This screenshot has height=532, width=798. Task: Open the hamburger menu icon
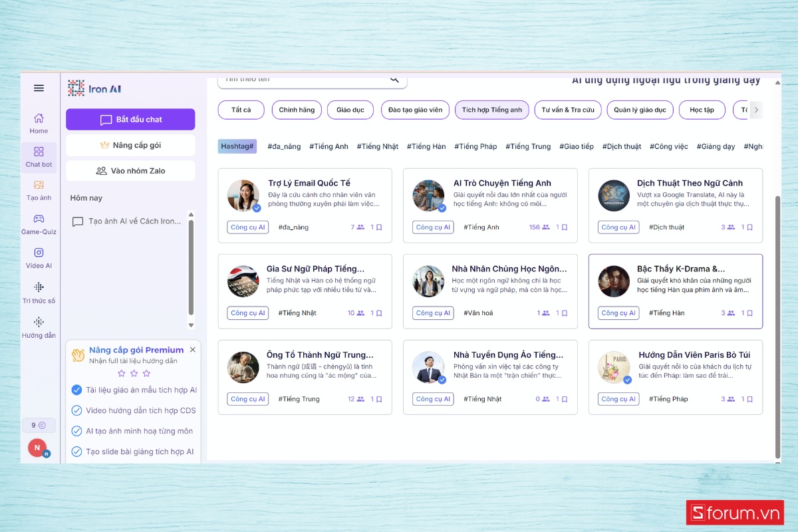click(x=39, y=88)
